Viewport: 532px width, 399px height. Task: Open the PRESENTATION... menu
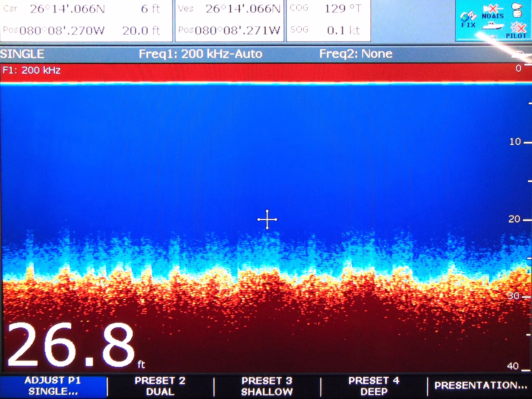[x=480, y=385]
